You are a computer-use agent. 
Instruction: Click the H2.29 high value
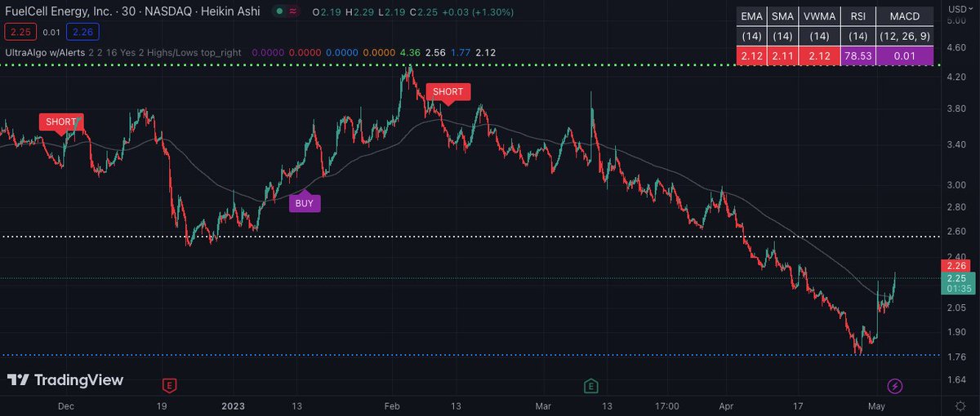(359, 13)
